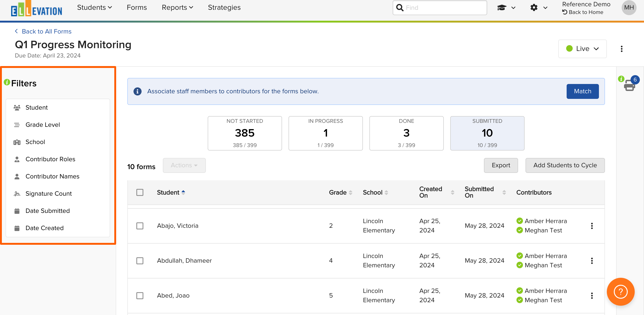Click the back chevron before All Forms
This screenshot has width=644, height=315.
click(16, 31)
